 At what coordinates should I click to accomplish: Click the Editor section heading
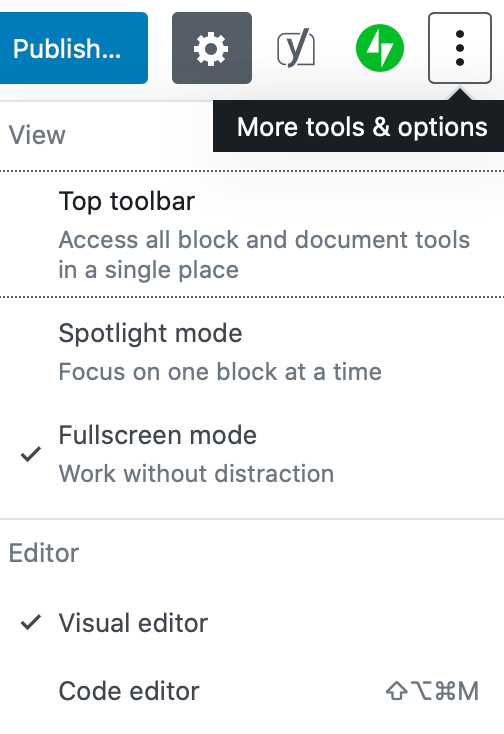pos(44,553)
